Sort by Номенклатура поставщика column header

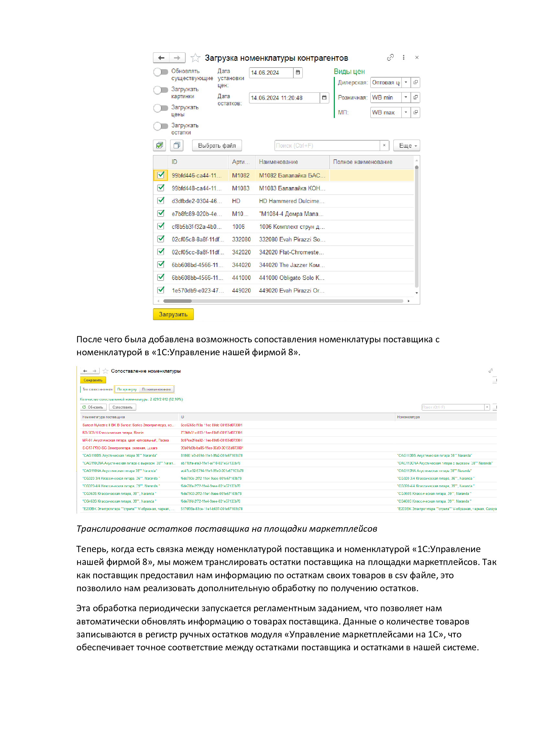pyautogui.click(x=129, y=417)
